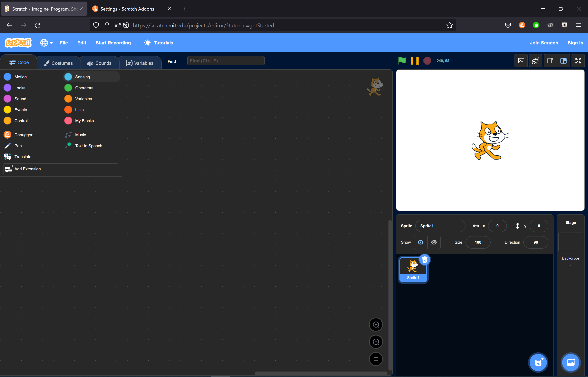Zoom out of the code workspace
Image resolution: width=588 pixels, height=377 pixels.
tap(376, 342)
